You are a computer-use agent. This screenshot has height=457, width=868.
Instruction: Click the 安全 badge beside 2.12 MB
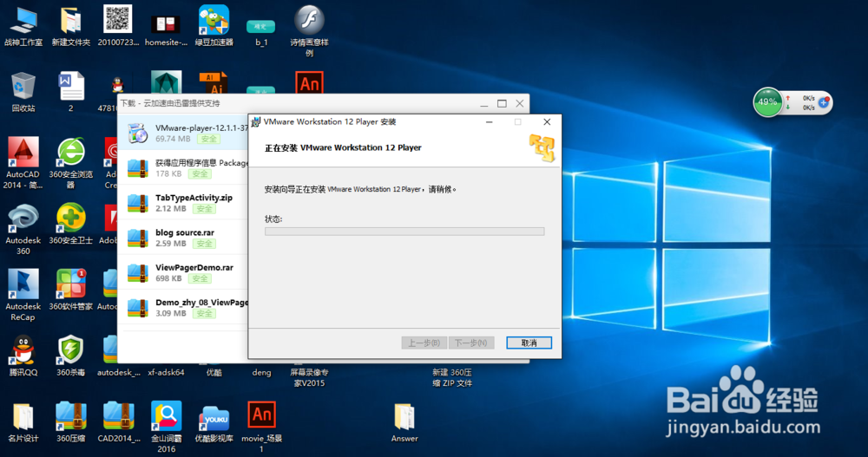coord(204,209)
